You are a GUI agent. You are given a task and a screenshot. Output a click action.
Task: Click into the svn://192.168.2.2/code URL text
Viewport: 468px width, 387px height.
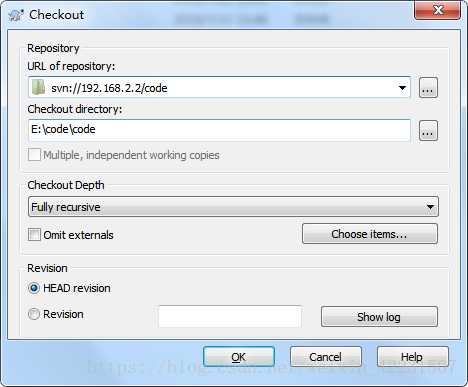click(x=109, y=88)
